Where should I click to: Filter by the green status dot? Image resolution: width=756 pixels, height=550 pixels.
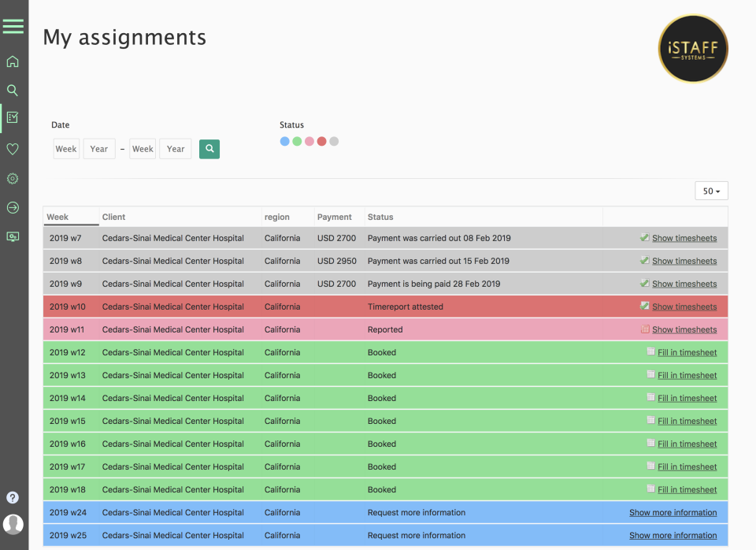coord(297,141)
